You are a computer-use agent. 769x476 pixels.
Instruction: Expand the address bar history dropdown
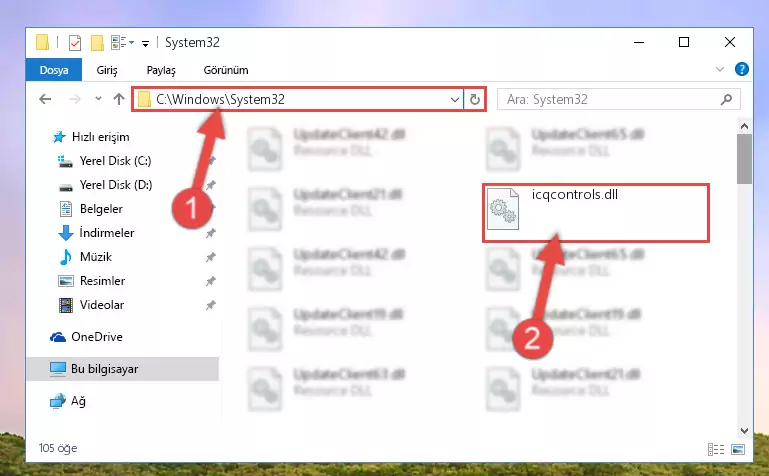click(455, 100)
